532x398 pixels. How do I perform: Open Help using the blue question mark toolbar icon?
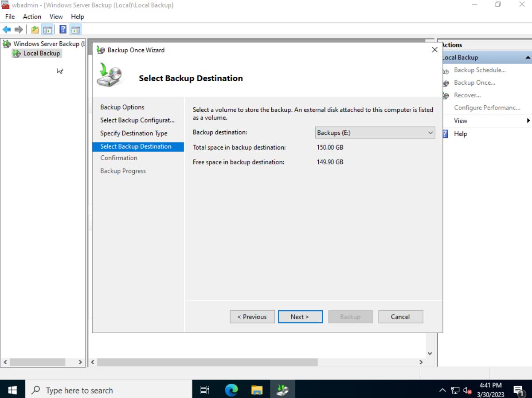pos(62,29)
